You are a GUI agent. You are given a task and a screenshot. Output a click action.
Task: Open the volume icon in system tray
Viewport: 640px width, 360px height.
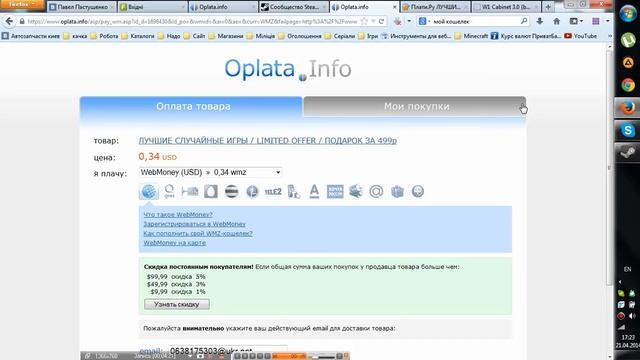click(632, 316)
